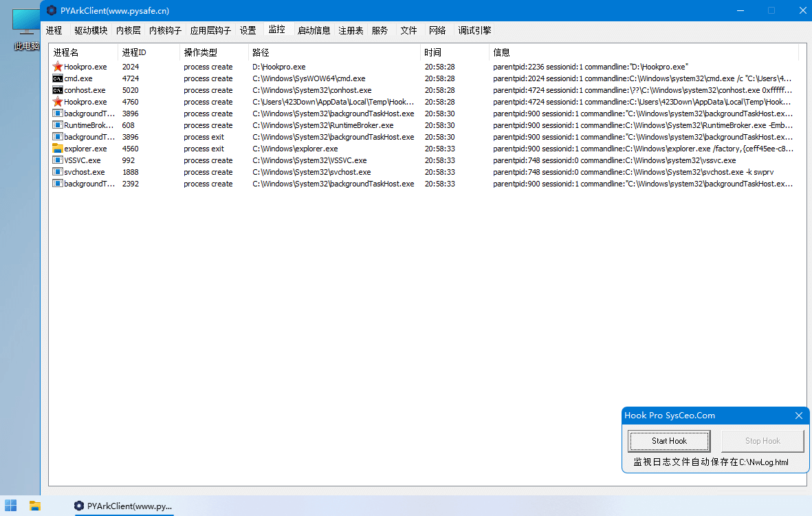
Task: Click process ID 608 cell
Action: coord(128,125)
